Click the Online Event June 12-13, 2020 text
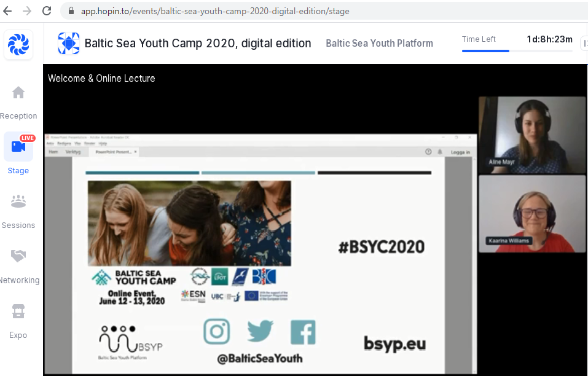 (131, 297)
